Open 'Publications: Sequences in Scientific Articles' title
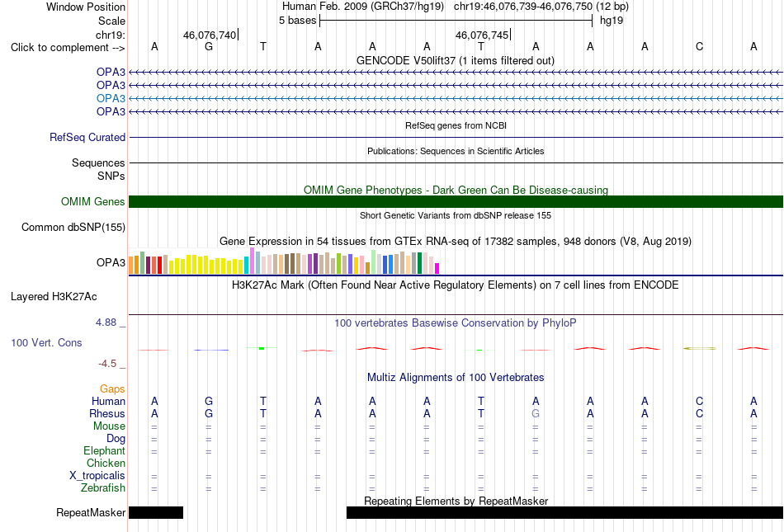This screenshot has height=532, width=784. (x=456, y=152)
